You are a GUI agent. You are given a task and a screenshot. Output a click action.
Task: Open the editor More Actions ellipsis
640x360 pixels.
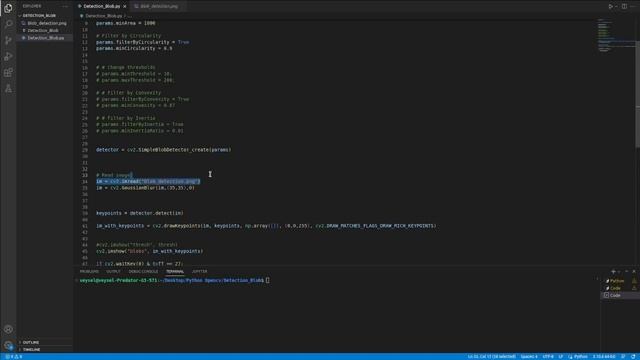(x=633, y=6)
